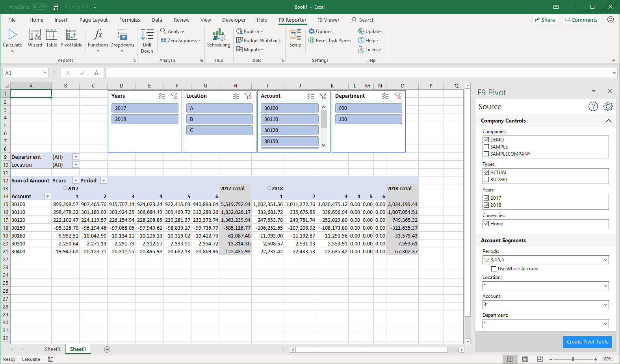The height and width of the screenshot is (364, 620).
Task: Open Location pivot filter dropdown
Action: [76, 165]
